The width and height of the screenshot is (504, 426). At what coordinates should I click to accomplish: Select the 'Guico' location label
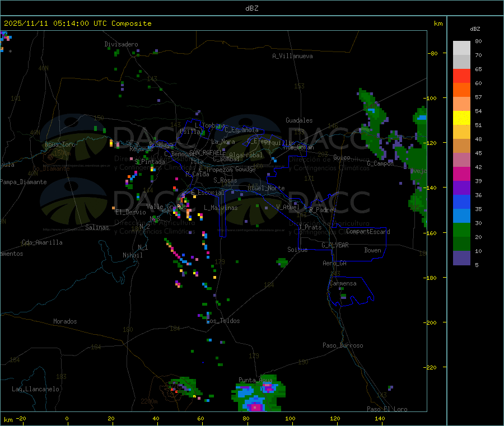[342, 157]
